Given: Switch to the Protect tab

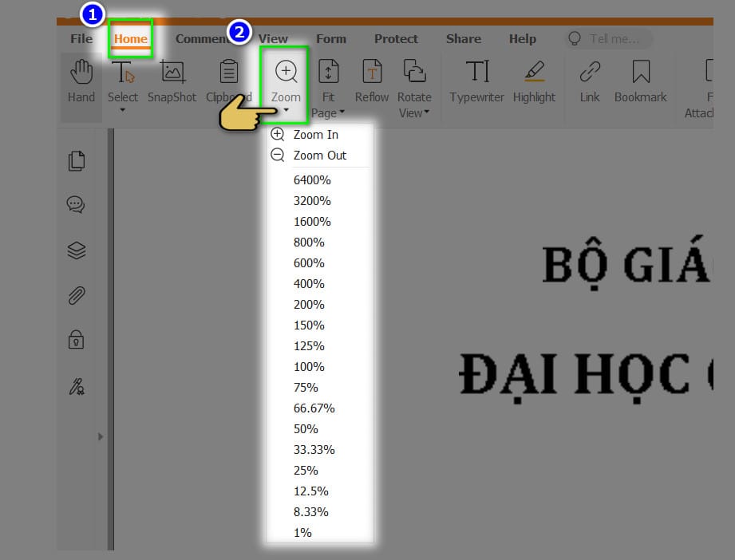Looking at the screenshot, I should pos(396,38).
